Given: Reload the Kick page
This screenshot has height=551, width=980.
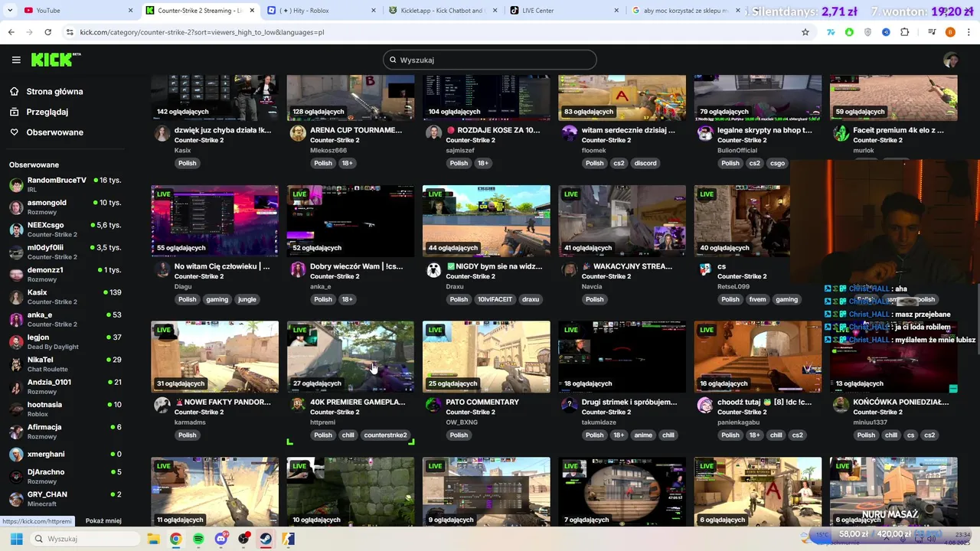Looking at the screenshot, I should click(47, 32).
